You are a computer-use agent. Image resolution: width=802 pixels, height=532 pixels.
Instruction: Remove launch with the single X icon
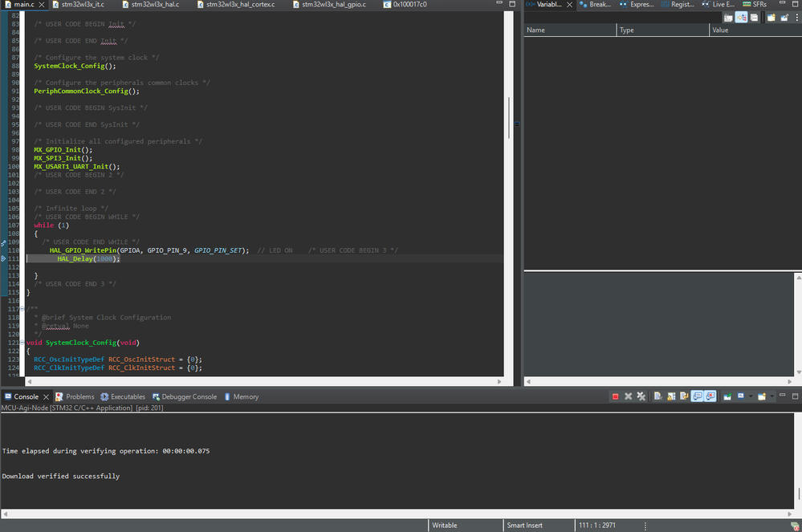tap(628, 396)
